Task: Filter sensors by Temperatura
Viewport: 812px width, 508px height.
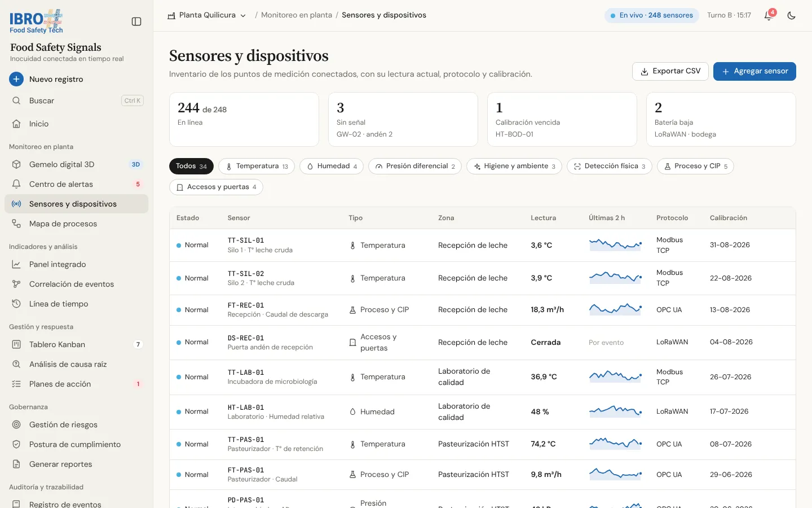Action: coord(257,166)
